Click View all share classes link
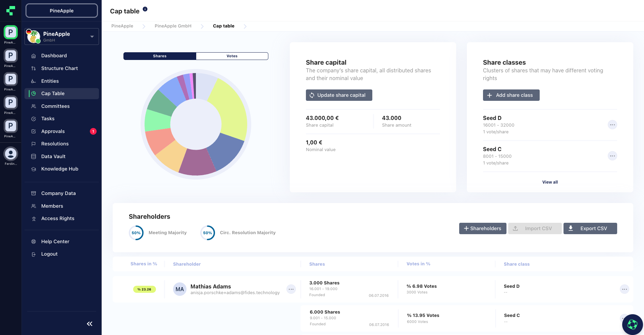This screenshot has height=335, width=644. click(550, 182)
